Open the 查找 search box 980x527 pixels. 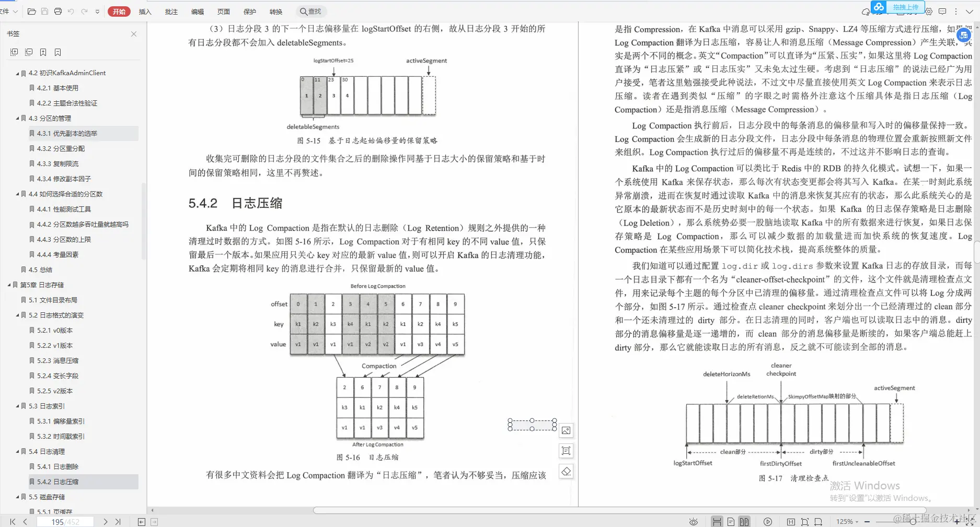click(x=311, y=11)
